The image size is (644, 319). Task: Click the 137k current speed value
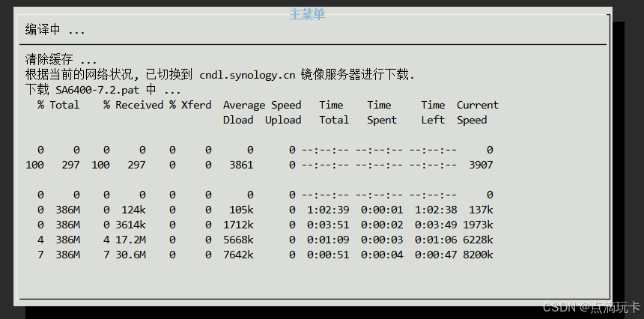tap(481, 210)
